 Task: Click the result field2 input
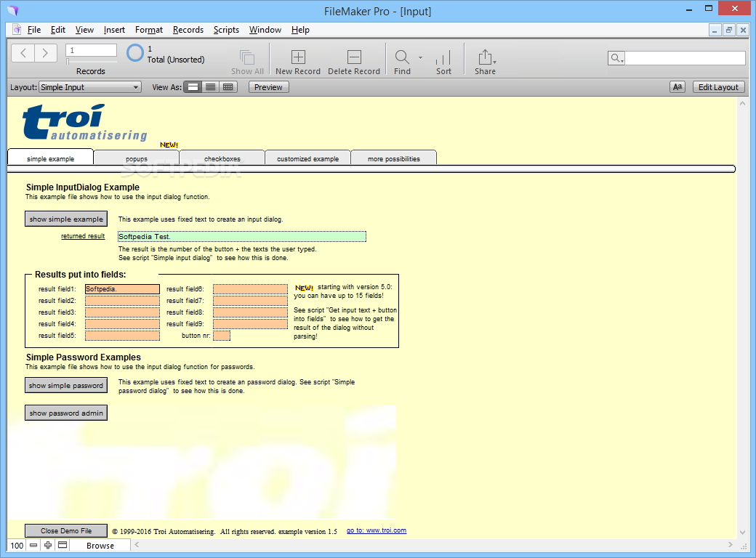[x=122, y=301]
